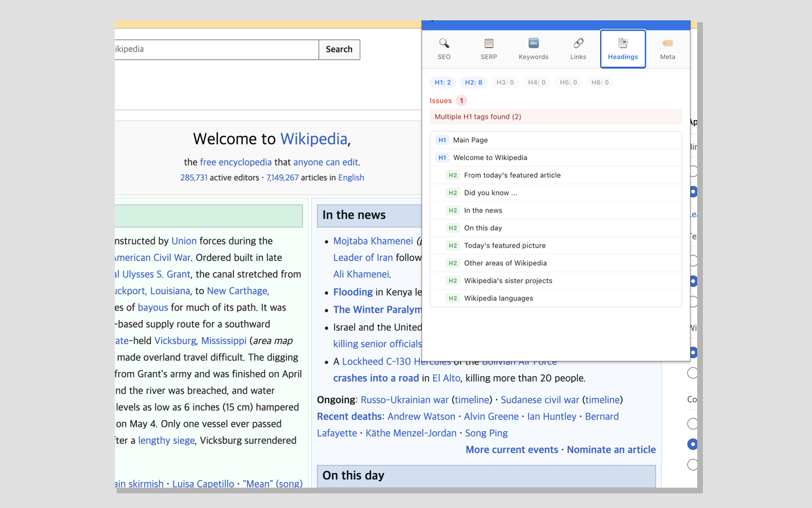Open the '"Mean" (song)' link
The image size is (812, 508).
(273, 484)
